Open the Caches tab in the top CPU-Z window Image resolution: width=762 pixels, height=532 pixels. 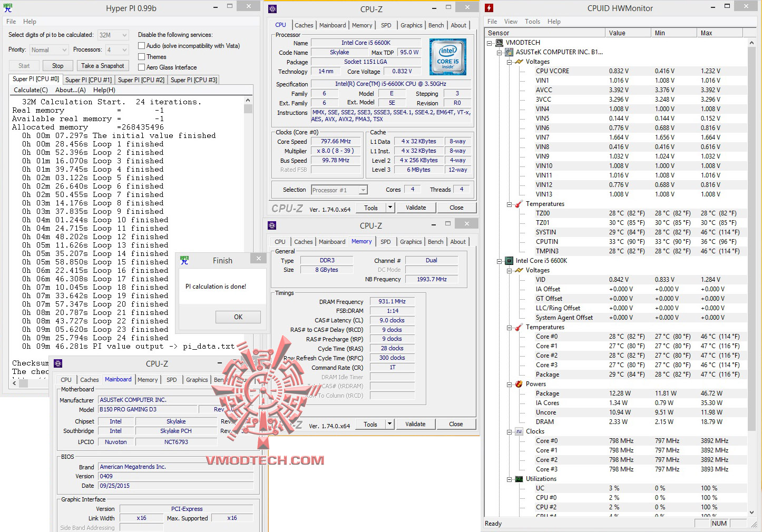coord(304,25)
